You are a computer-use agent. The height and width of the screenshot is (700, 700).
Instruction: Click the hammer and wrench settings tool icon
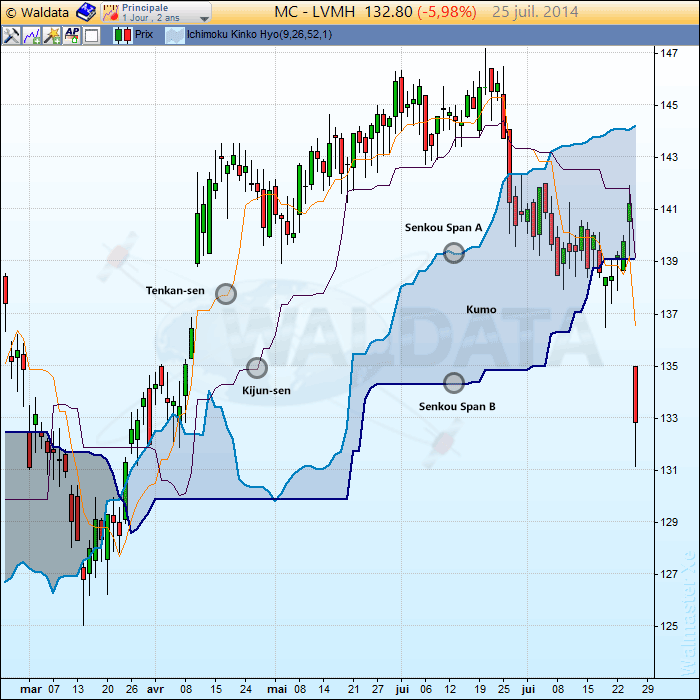[x=12, y=35]
